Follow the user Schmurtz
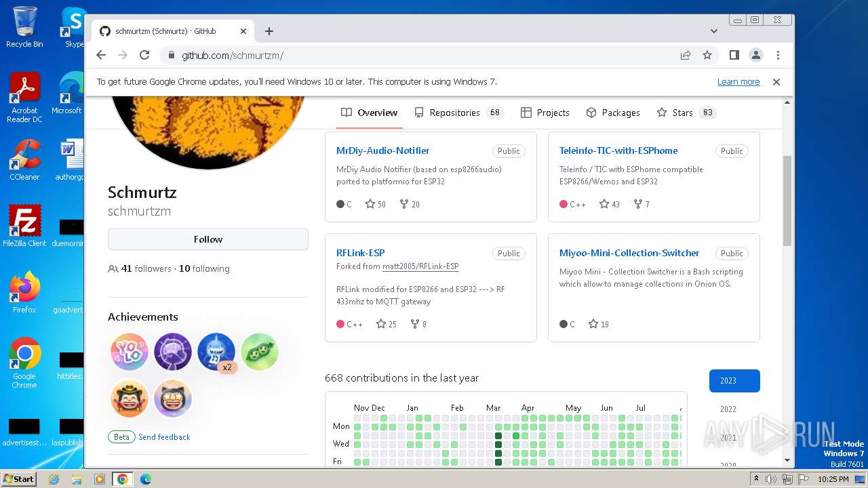The image size is (868, 488). click(x=208, y=239)
